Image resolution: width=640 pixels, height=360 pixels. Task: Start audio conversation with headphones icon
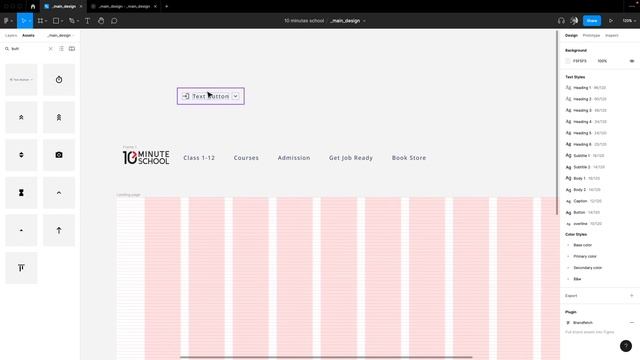click(x=561, y=20)
